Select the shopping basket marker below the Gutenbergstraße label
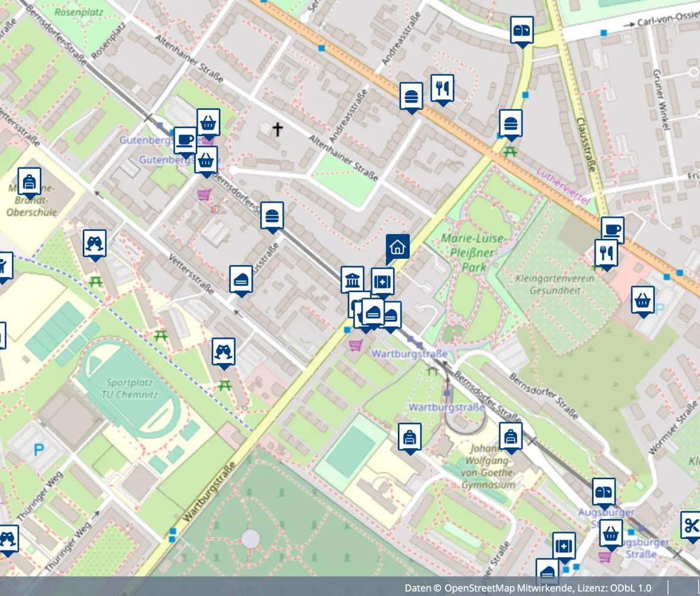This screenshot has width=700, height=596. click(x=206, y=160)
